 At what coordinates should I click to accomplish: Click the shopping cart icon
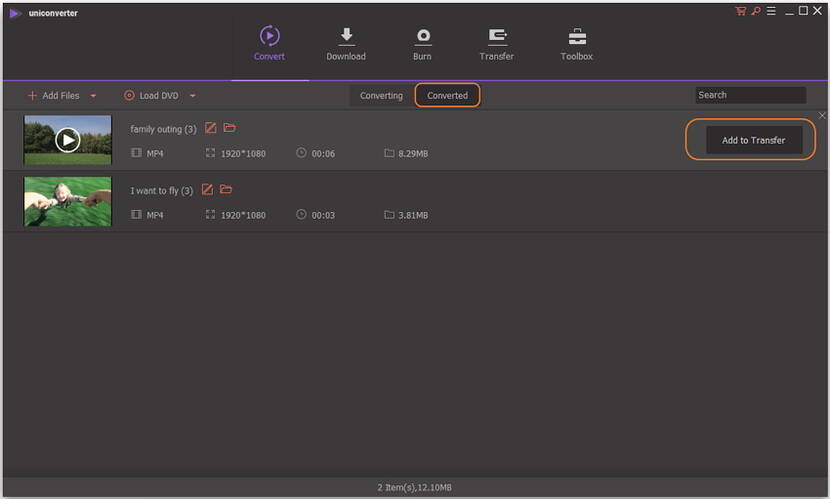[740, 11]
